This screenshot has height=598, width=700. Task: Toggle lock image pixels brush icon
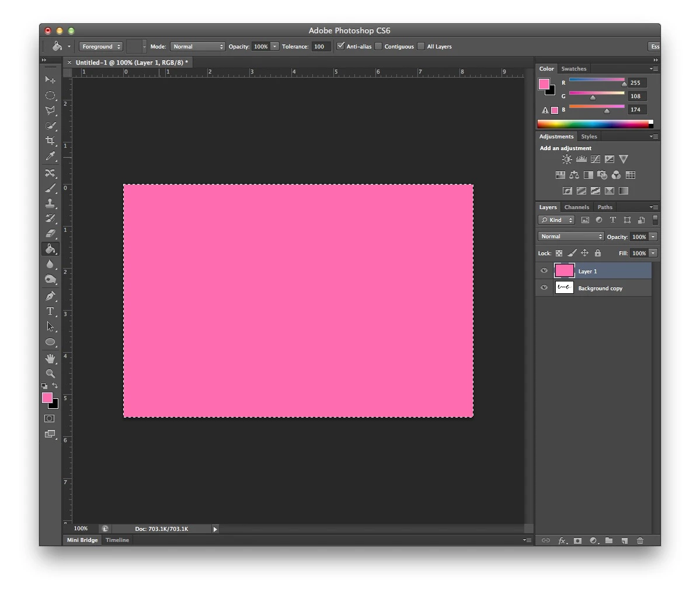572,253
